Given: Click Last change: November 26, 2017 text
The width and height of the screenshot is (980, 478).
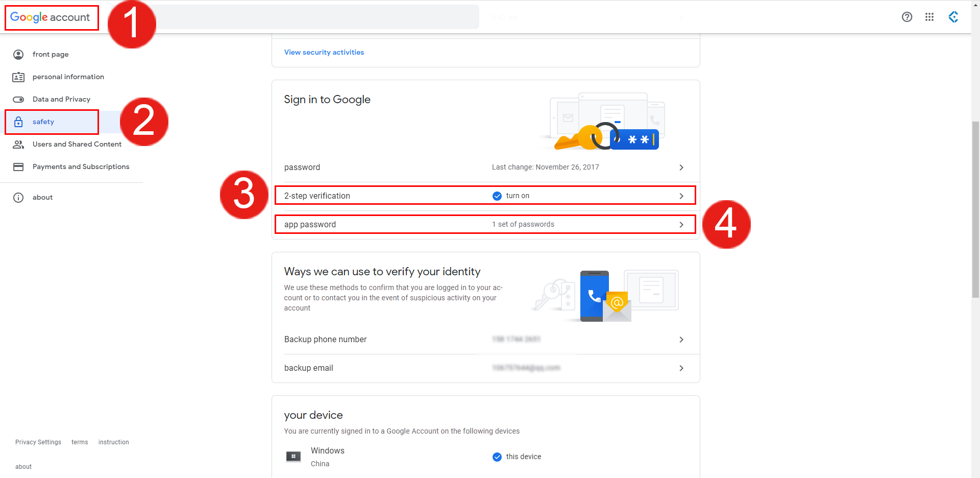Looking at the screenshot, I should point(546,168).
